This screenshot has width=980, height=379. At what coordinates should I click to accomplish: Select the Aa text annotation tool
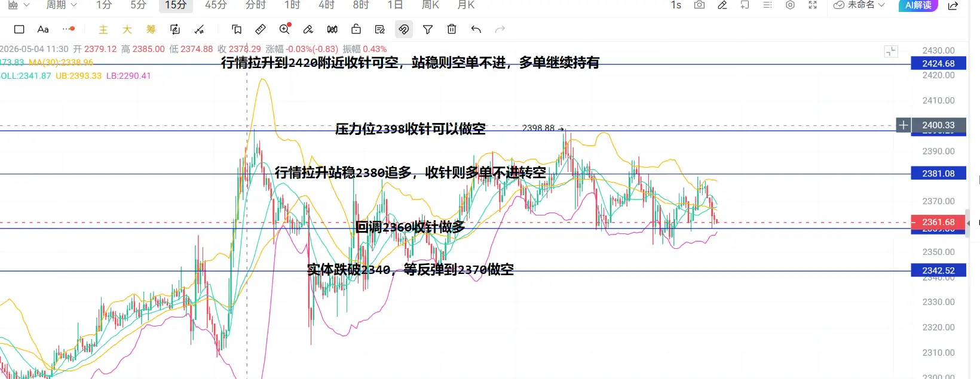tap(43, 29)
